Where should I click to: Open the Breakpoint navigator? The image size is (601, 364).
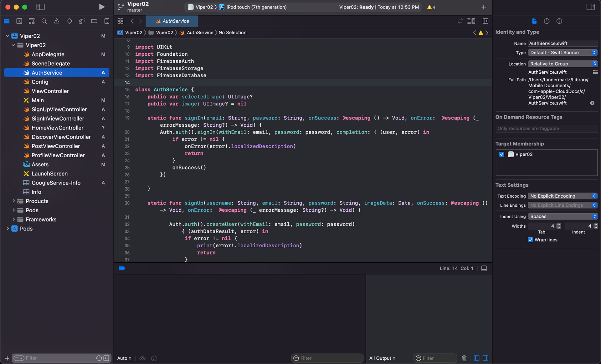tap(94, 21)
